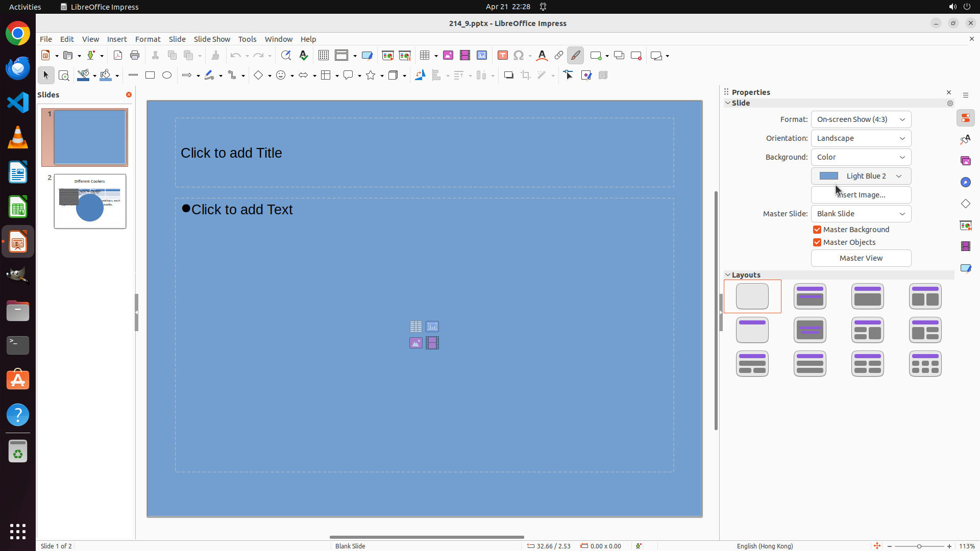Select the Ellipse drawing tool
The image size is (980, 551).
(x=167, y=76)
